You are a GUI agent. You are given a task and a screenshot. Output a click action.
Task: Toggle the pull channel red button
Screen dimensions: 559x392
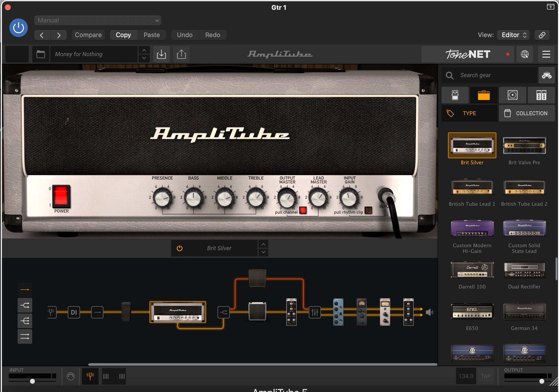click(303, 210)
